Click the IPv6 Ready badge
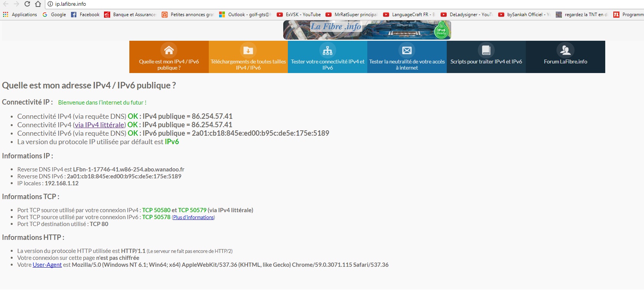The height and width of the screenshot is (296, 644). pyautogui.click(x=441, y=31)
